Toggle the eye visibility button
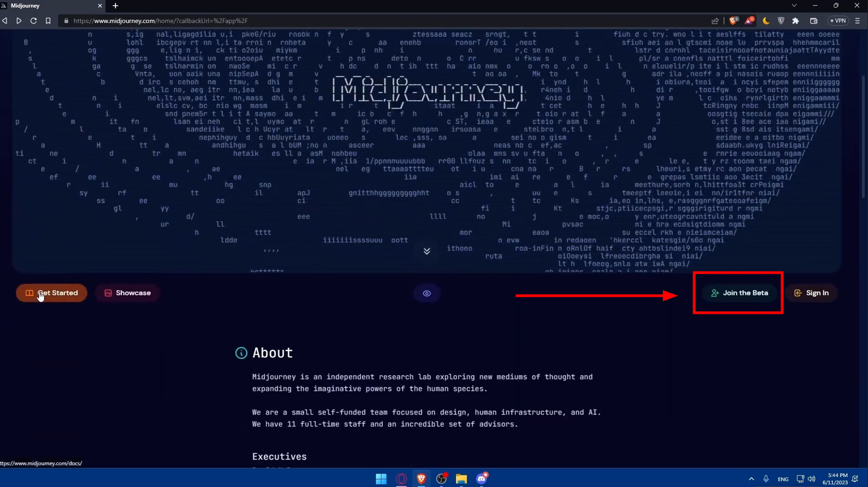Screen dimensions: 868x487 tap(427, 294)
